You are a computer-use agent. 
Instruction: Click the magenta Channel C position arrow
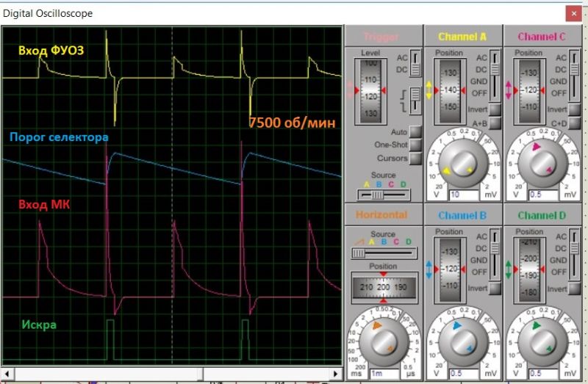tap(509, 90)
